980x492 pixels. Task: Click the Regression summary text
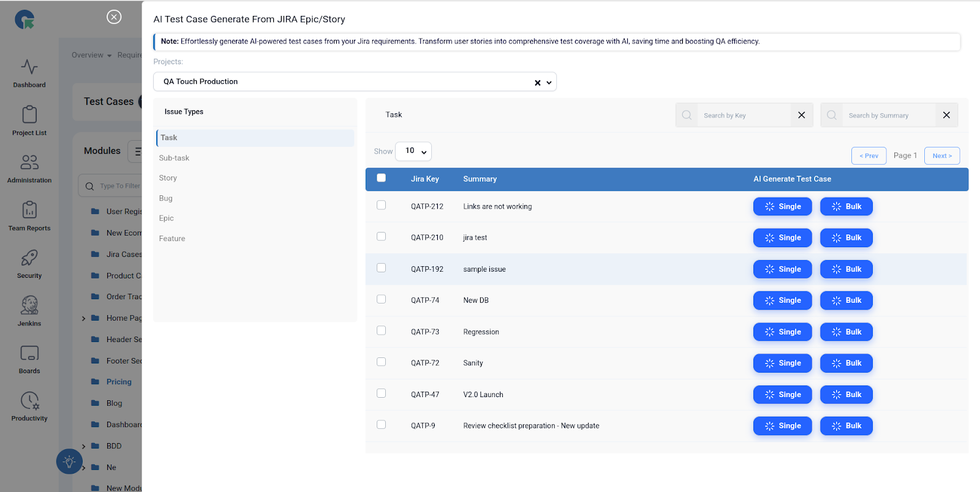pyautogui.click(x=481, y=332)
